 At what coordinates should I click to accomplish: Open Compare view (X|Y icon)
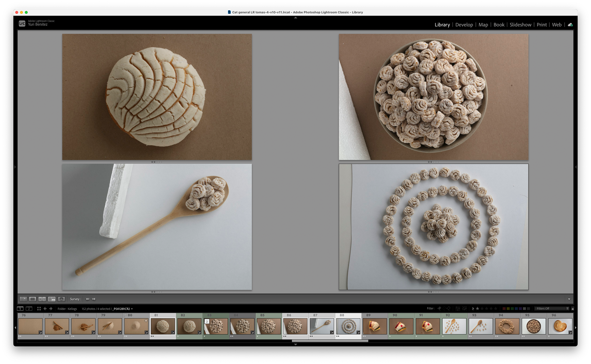click(42, 299)
